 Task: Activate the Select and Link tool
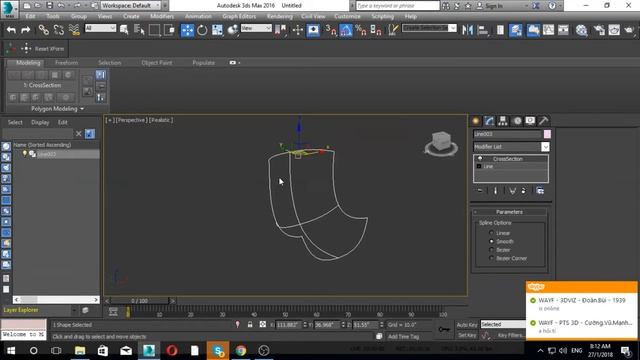click(x=44, y=30)
